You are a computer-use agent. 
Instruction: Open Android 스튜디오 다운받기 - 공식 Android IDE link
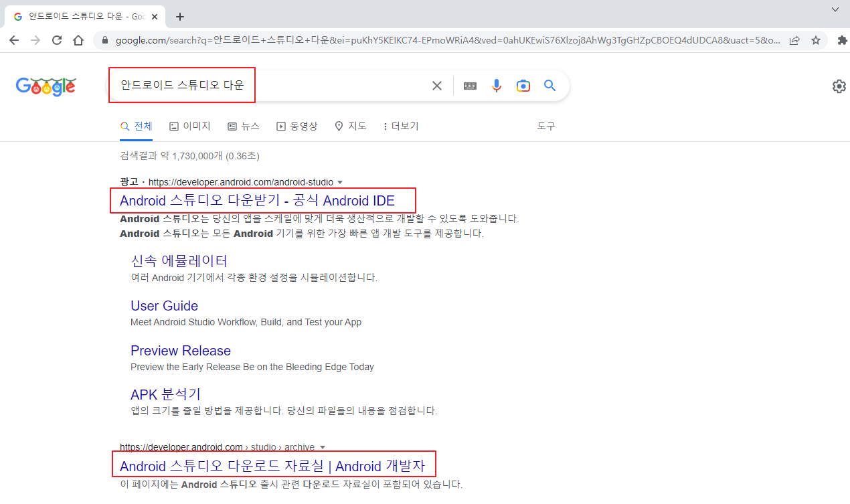257,200
